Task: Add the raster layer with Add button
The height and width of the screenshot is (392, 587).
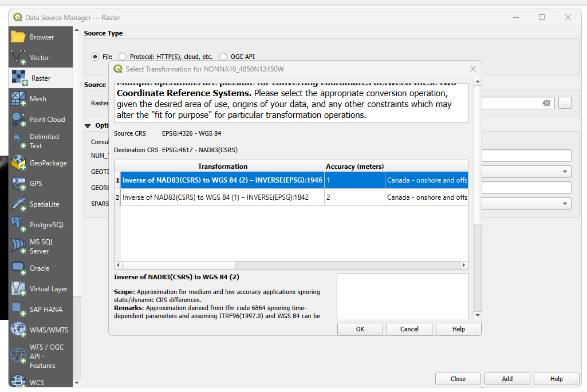Action: pyautogui.click(x=507, y=379)
